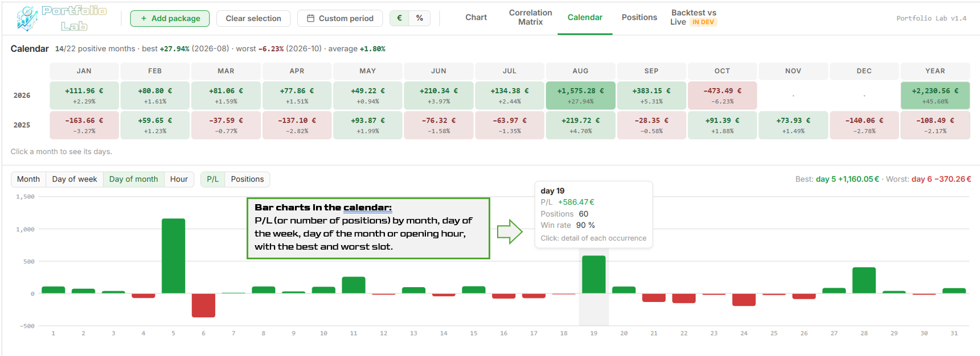The width and height of the screenshot is (980, 356).
Task: Click the day 5 green bar
Action: tap(173, 256)
